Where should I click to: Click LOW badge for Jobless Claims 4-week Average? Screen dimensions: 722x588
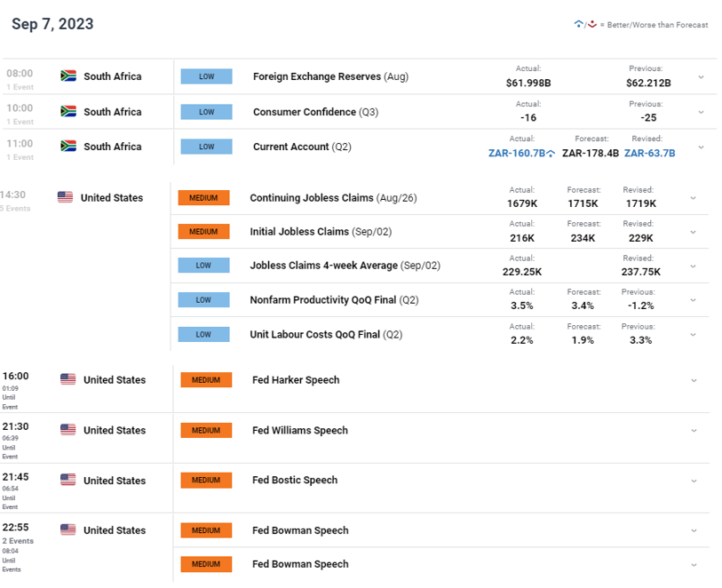tap(203, 266)
